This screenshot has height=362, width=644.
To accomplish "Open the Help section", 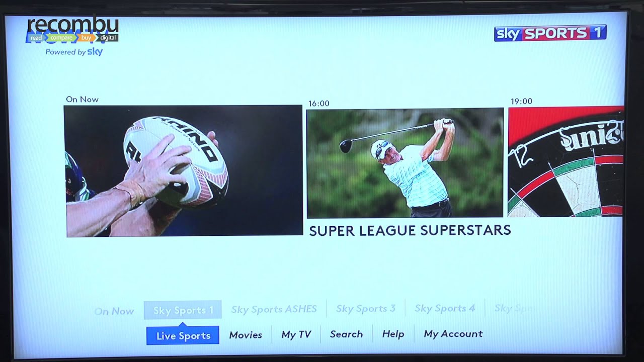I will (393, 334).
